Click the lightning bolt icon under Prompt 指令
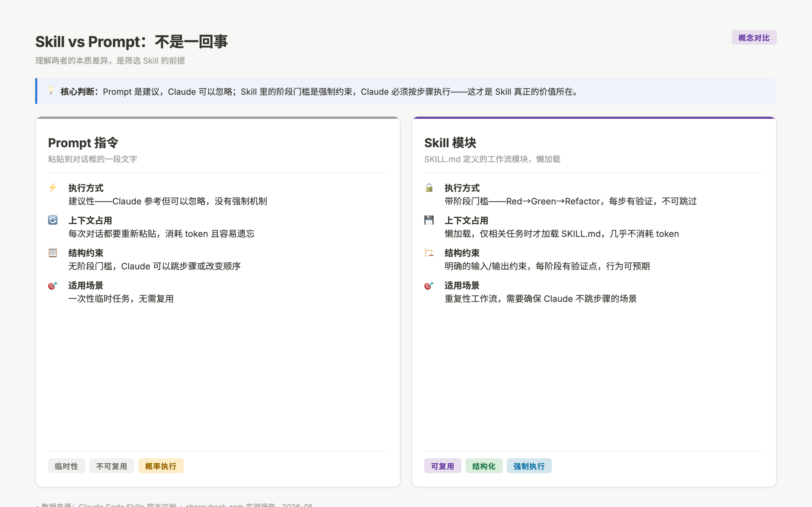The width and height of the screenshot is (812, 507). point(53,188)
